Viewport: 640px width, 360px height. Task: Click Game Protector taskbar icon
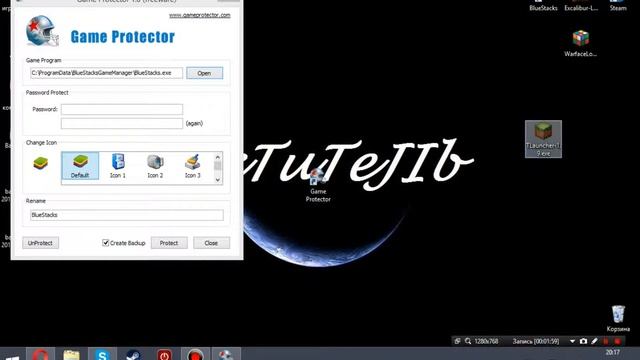click(226, 354)
